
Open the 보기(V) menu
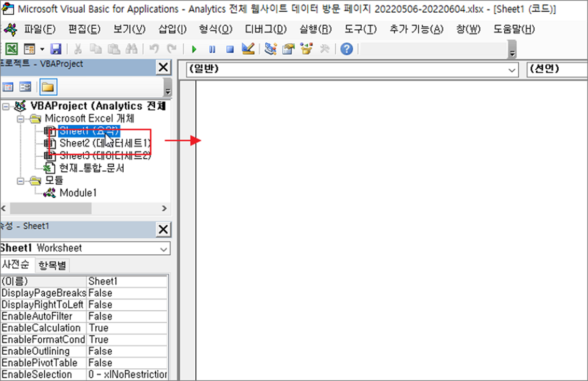129,29
